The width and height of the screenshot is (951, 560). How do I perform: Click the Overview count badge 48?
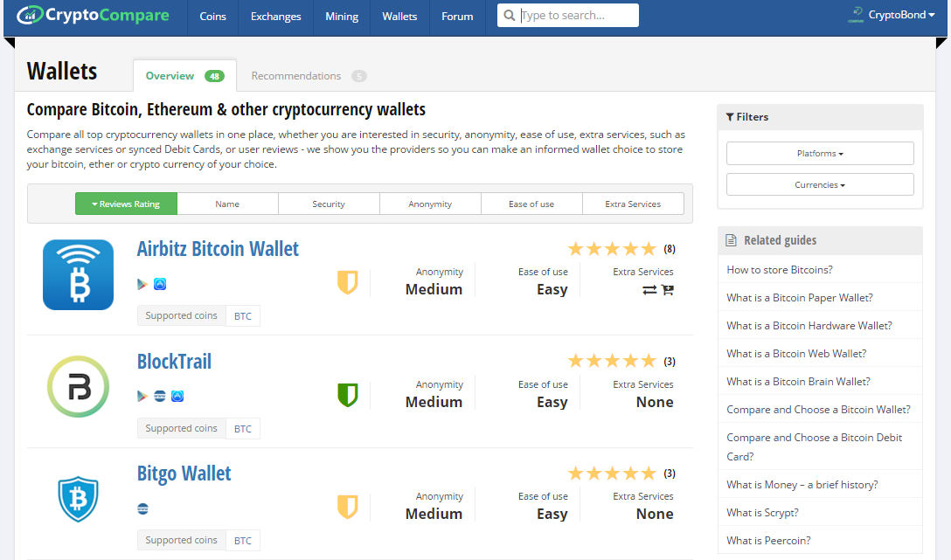pos(215,76)
